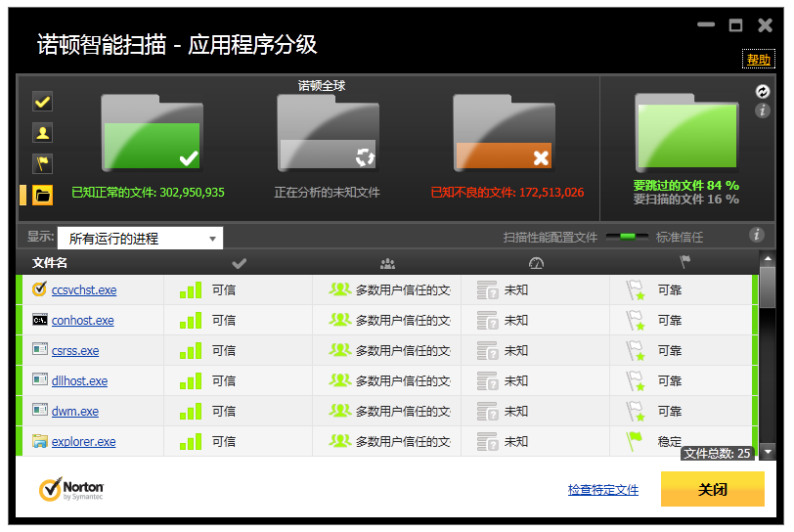Open ccsvchst.exe file link
Image resolution: width=794 pixels, height=532 pixels.
(84, 290)
